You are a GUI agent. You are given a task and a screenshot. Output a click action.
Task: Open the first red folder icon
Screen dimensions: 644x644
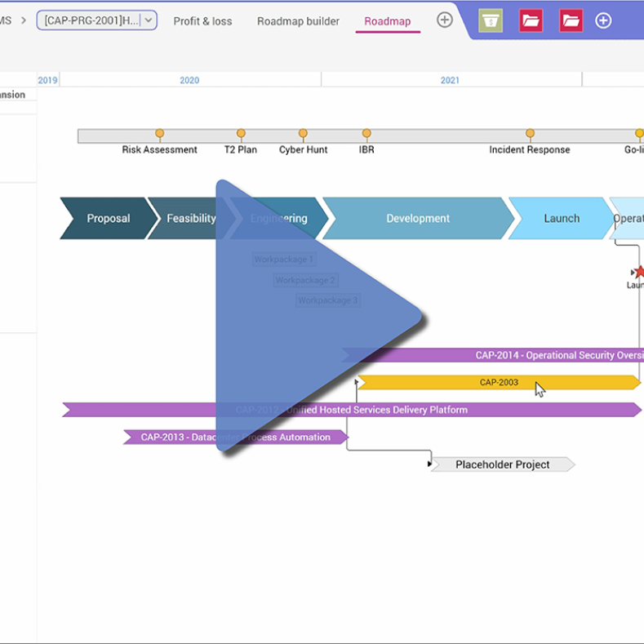[x=531, y=20]
